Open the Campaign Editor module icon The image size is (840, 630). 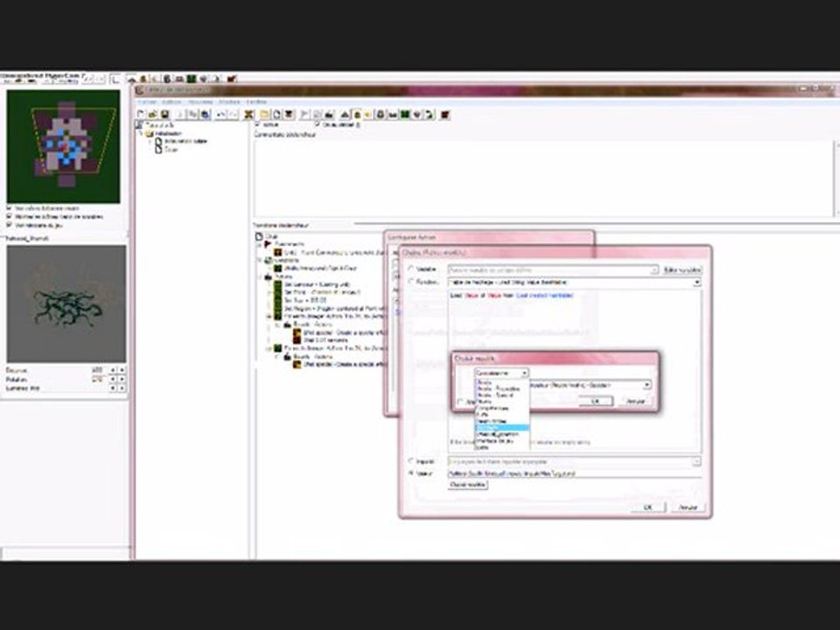point(393,114)
